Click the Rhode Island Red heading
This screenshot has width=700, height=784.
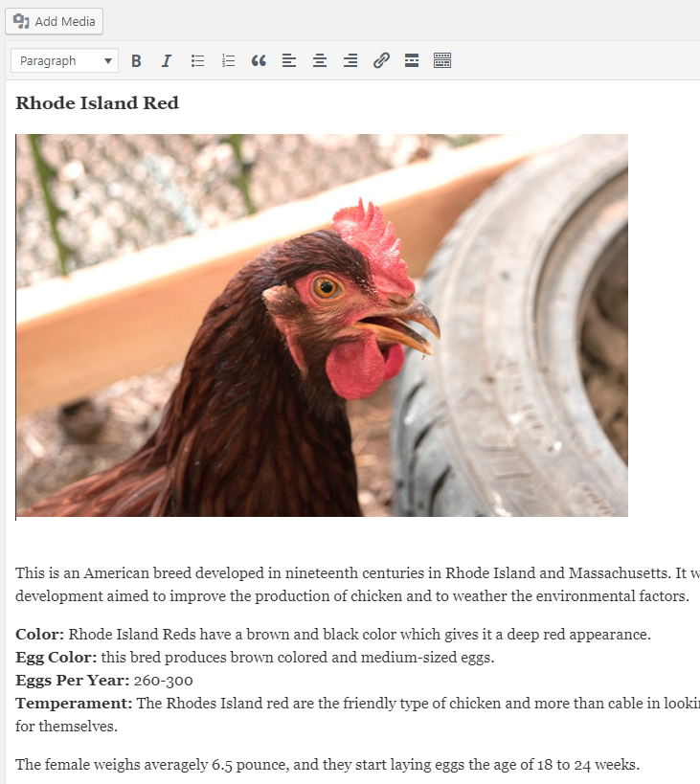pyautogui.click(x=97, y=103)
